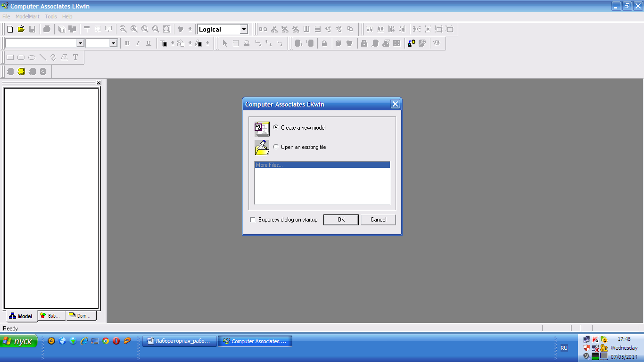Switch to the Subject Areas tab
This screenshot has height=362, width=644.
tap(51, 316)
